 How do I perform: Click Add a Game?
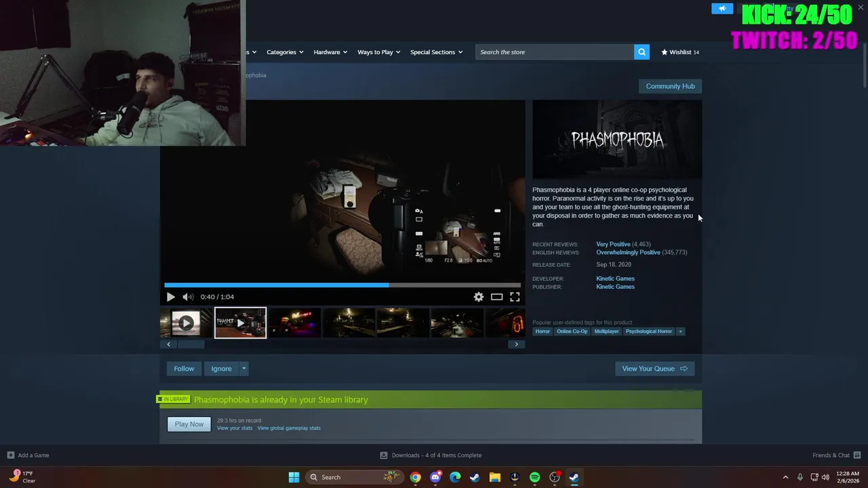(28, 455)
